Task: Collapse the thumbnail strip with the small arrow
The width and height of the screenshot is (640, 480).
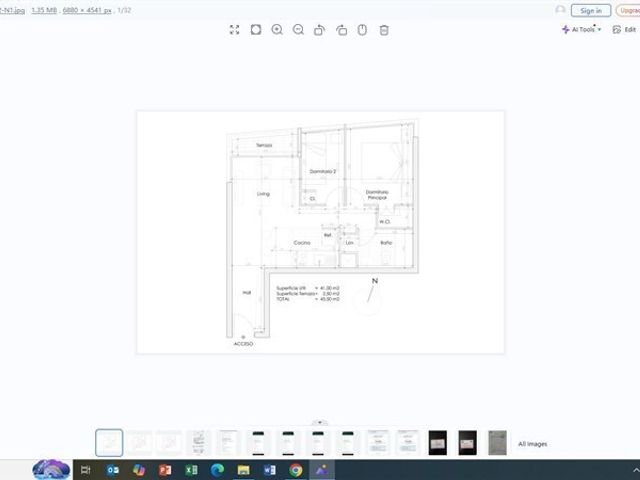Action: 320,422
